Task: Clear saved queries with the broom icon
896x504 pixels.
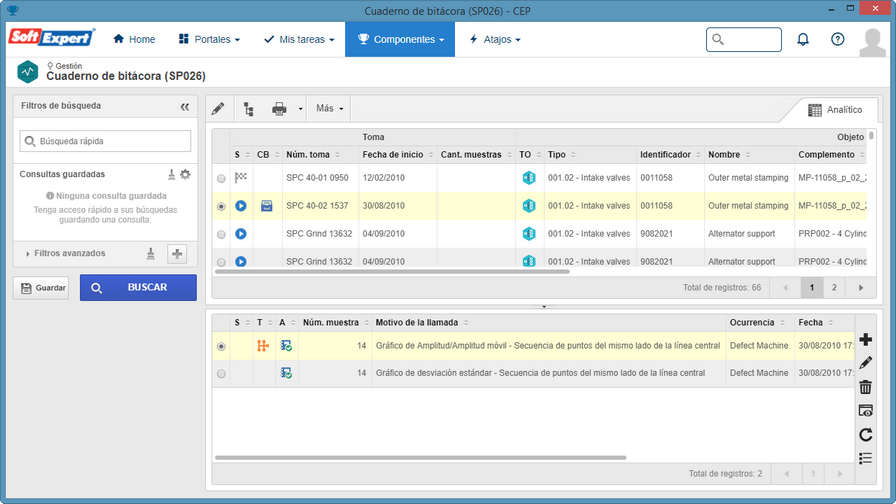Action: 171,174
